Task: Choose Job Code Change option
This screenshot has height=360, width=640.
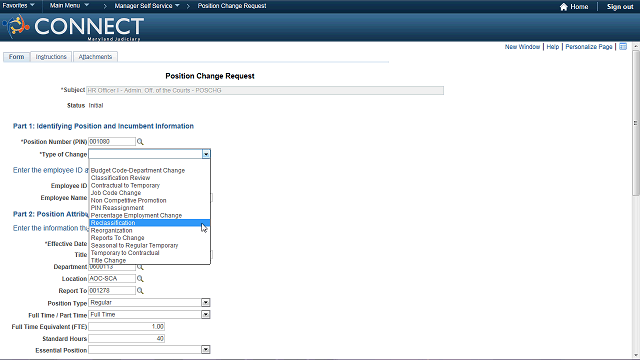Action: point(149,193)
